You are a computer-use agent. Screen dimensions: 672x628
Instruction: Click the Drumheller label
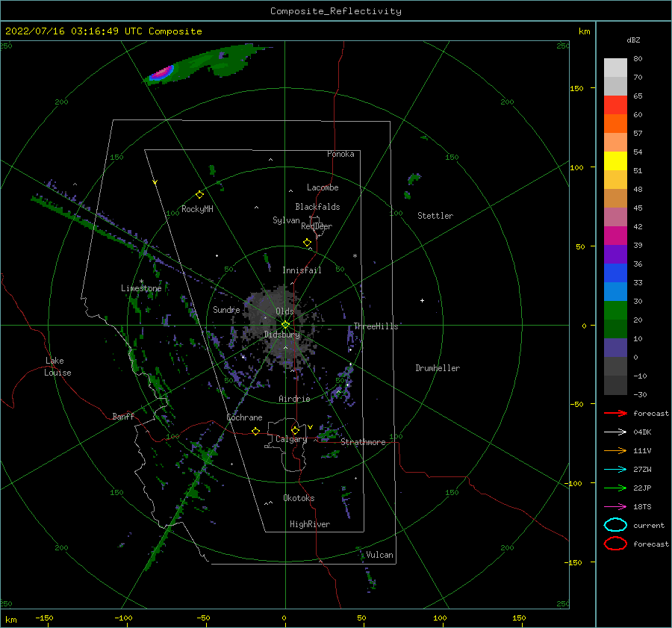point(438,368)
